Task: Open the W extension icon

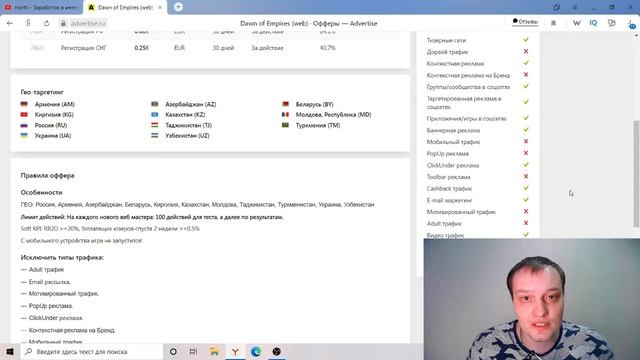Action: (576, 23)
